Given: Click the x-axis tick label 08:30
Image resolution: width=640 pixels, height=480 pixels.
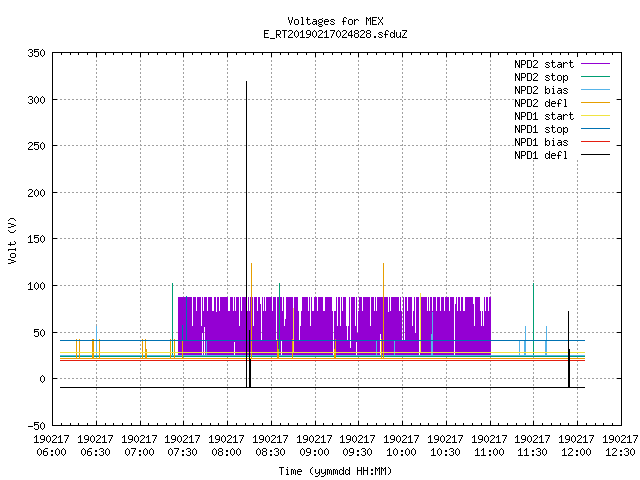Looking at the screenshot, I should click(x=271, y=452).
